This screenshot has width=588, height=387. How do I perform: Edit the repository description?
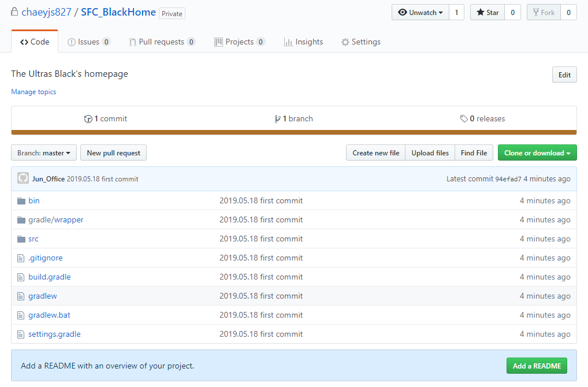(x=564, y=75)
